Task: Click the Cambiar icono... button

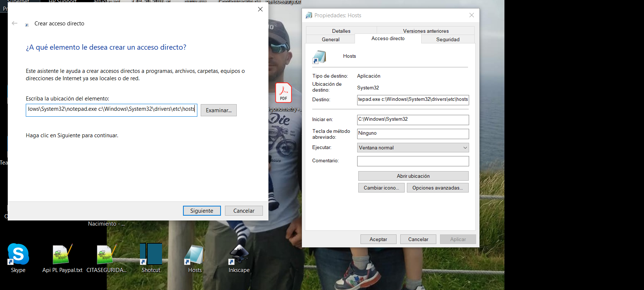Action: [381, 188]
